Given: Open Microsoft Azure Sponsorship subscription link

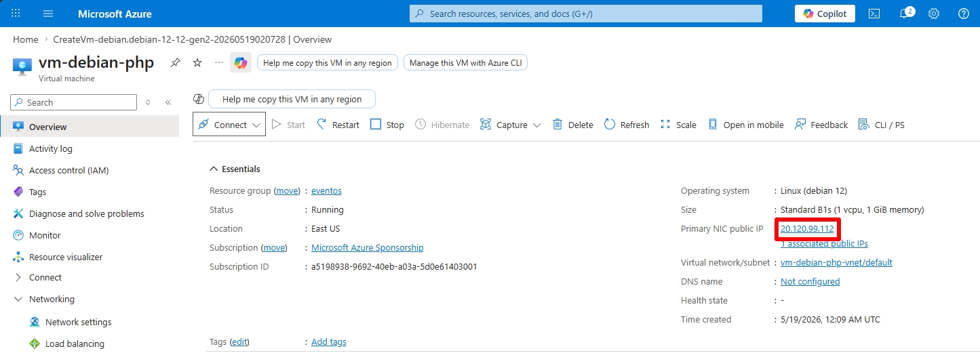Looking at the screenshot, I should [367, 248].
